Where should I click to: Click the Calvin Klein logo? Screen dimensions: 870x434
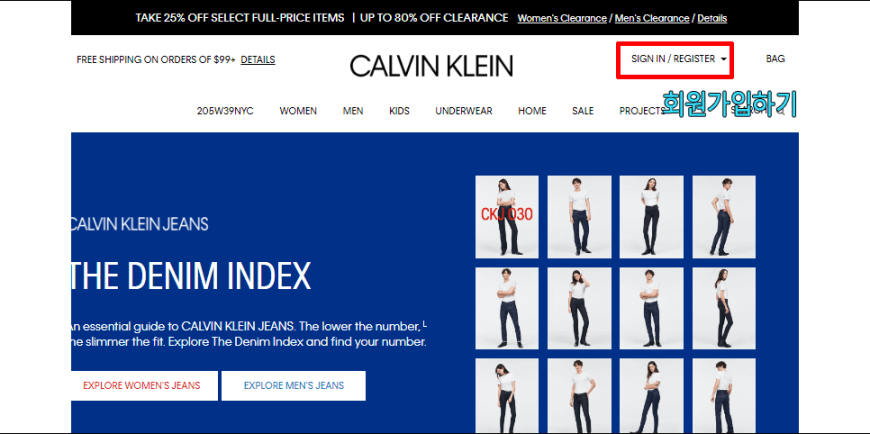tap(431, 66)
